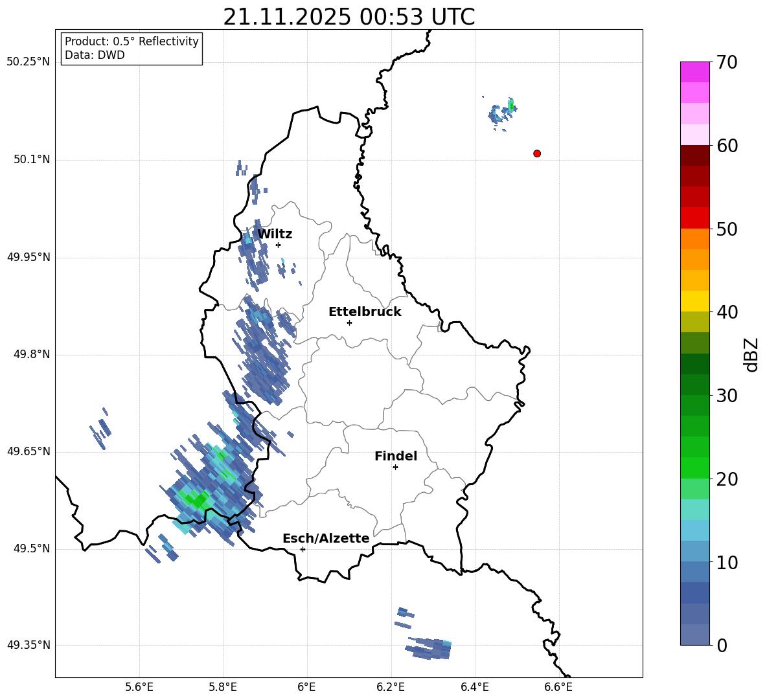Click the 50 value on the colorbar
767x700 pixels.
[x=727, y=229]
